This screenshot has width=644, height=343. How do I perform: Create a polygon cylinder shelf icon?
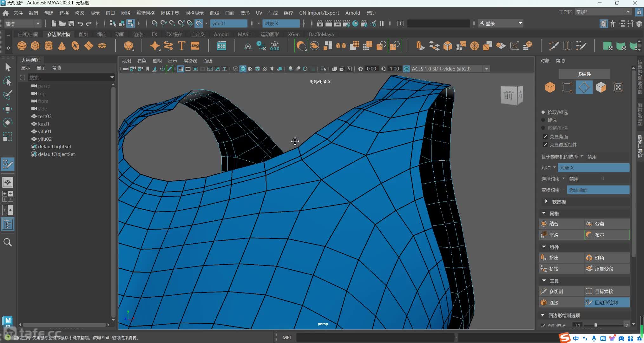click(x=49, y=46)
